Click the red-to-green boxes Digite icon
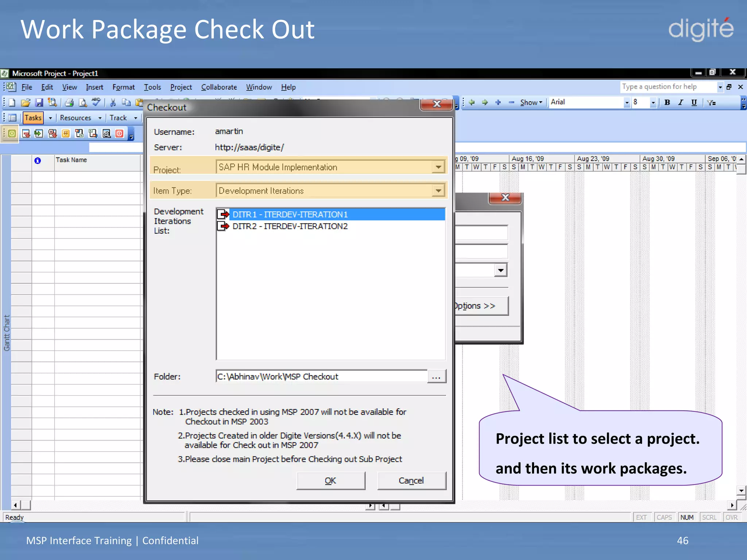Viewport: 747px width, 560px height. click(79, 133)
